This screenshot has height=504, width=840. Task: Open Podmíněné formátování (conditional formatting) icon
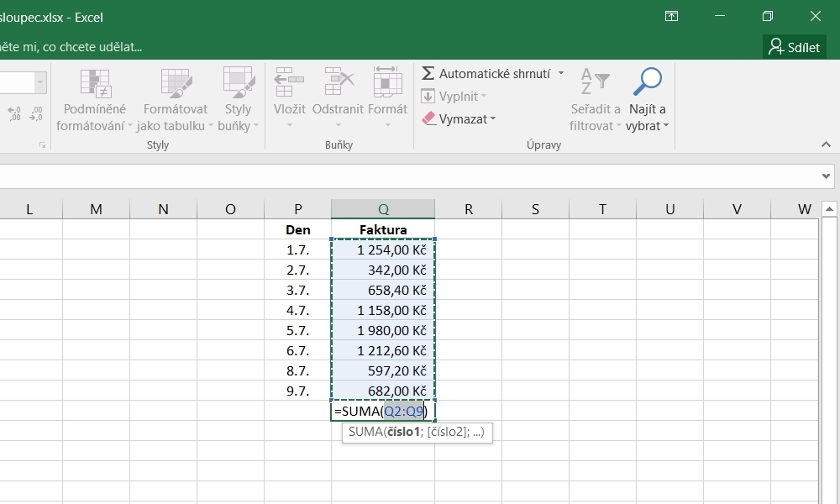coord(96,83)
